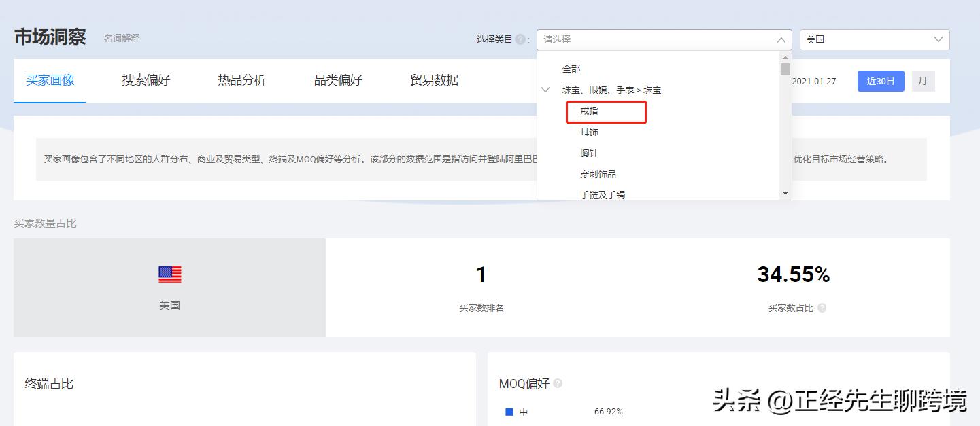Select the 近30日 time range

tap(881, 81)
